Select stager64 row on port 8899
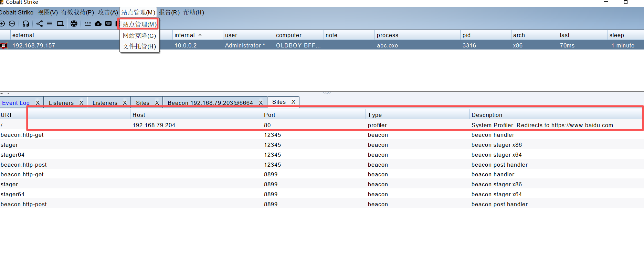The height and width of the screenshot is (253, 644). coord(322,195)
